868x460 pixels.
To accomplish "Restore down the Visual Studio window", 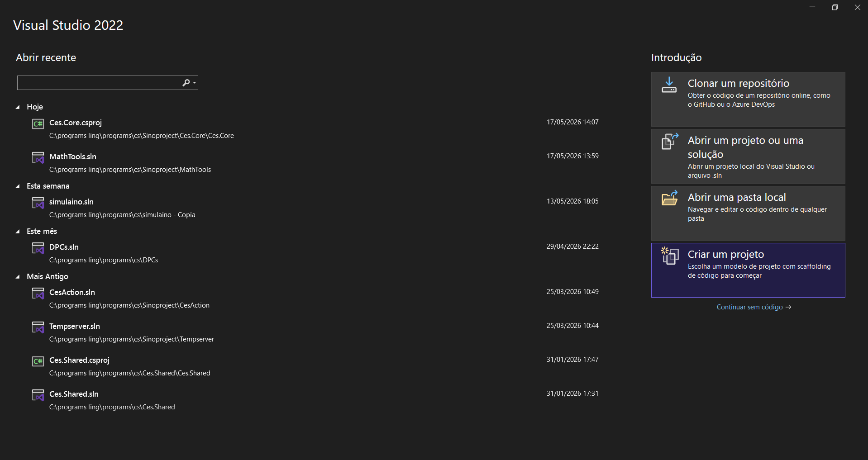I will coord(835,7).
